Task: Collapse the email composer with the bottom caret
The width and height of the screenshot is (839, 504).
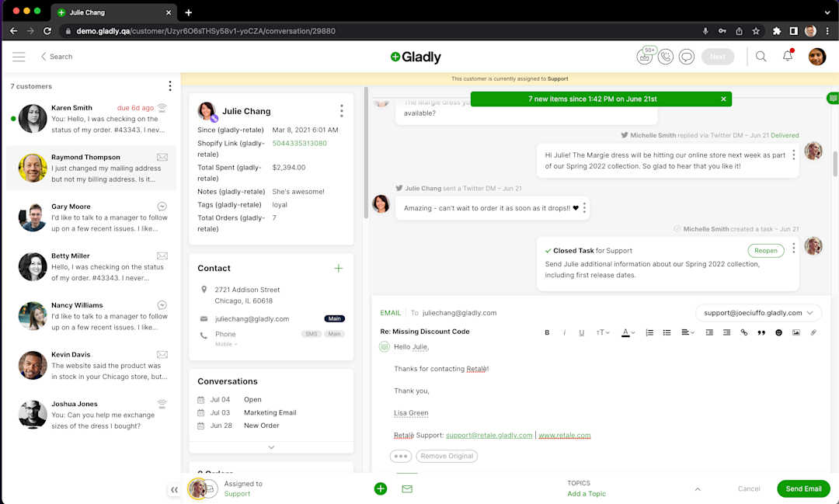Action: pyautogui.click(x=698, y=489)
